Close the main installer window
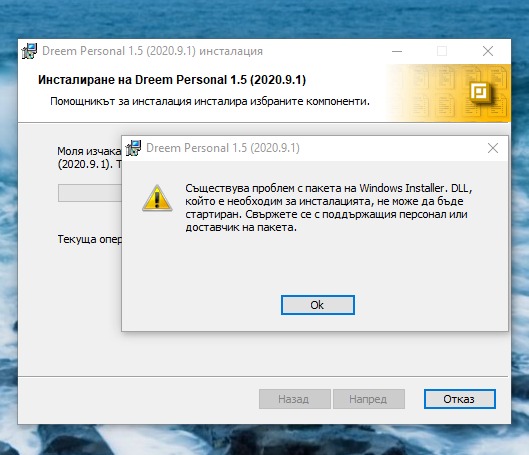529x455 pixels. coord(488,51)
